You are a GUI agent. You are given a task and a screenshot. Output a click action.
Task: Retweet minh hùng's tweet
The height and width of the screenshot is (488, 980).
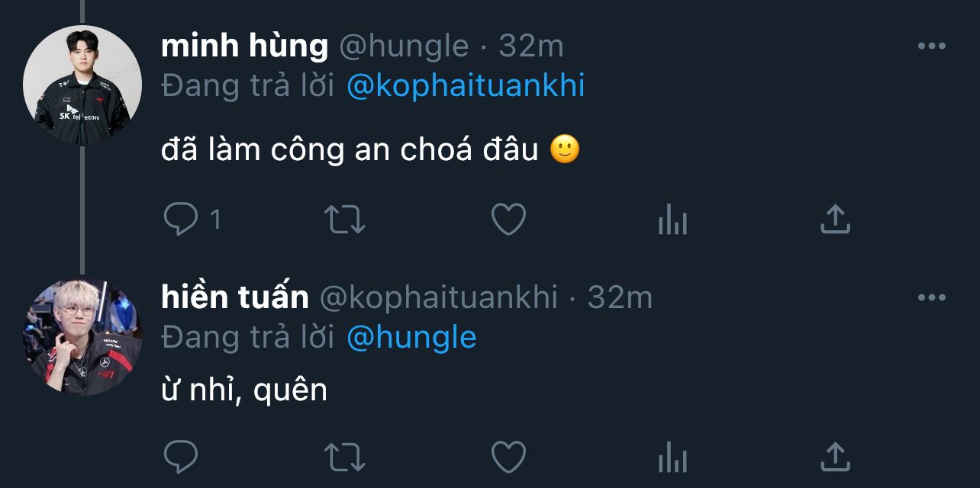[345, 220]
